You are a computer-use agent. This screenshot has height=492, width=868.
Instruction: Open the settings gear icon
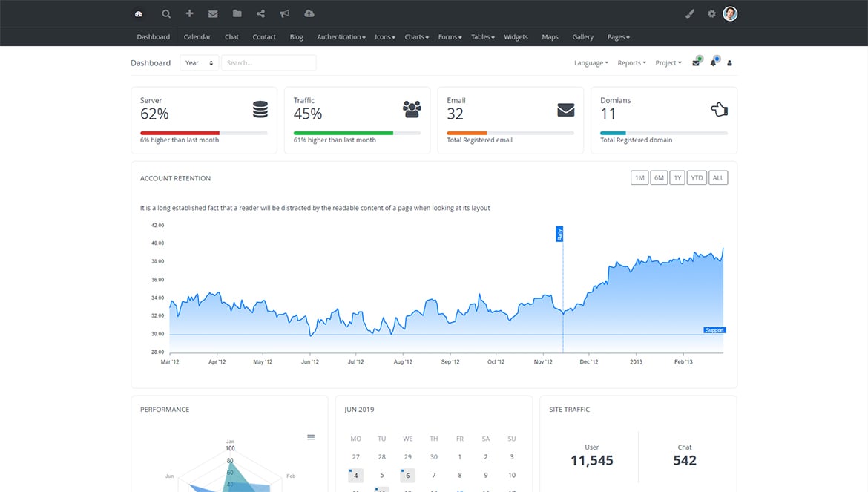[x=712, y=14]
